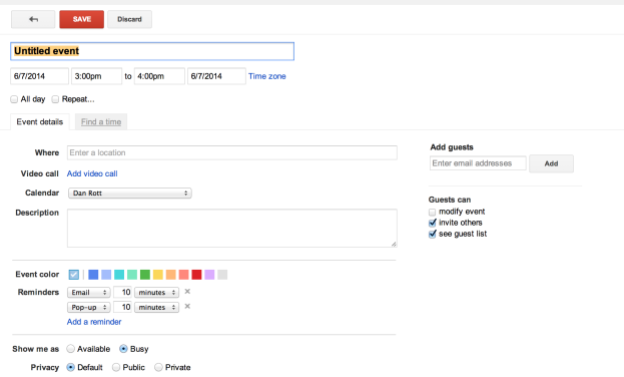Expand the Pop-up reminder minutes unit dropdown

pyautogui.click(x=156, y=307)
